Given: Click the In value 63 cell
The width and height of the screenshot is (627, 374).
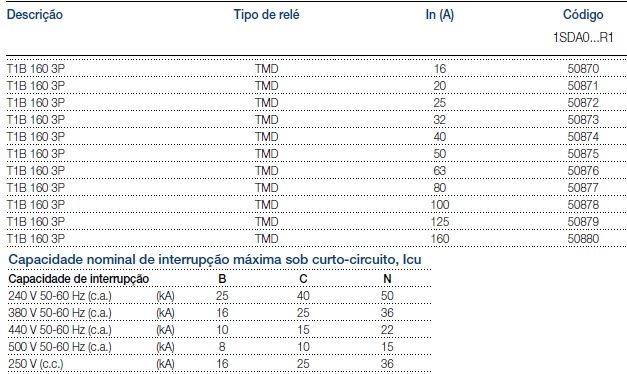Looking at the screenshot, I should pos(440,171).
